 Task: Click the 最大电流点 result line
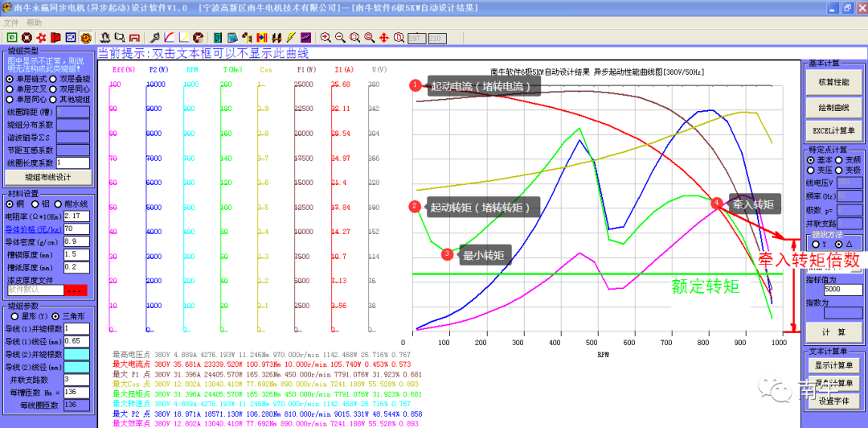pos(262,364)
